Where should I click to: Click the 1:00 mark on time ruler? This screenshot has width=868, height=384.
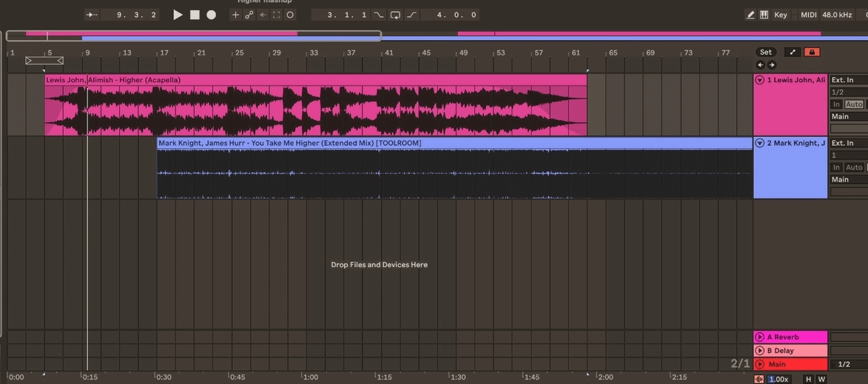pos(311,377)
